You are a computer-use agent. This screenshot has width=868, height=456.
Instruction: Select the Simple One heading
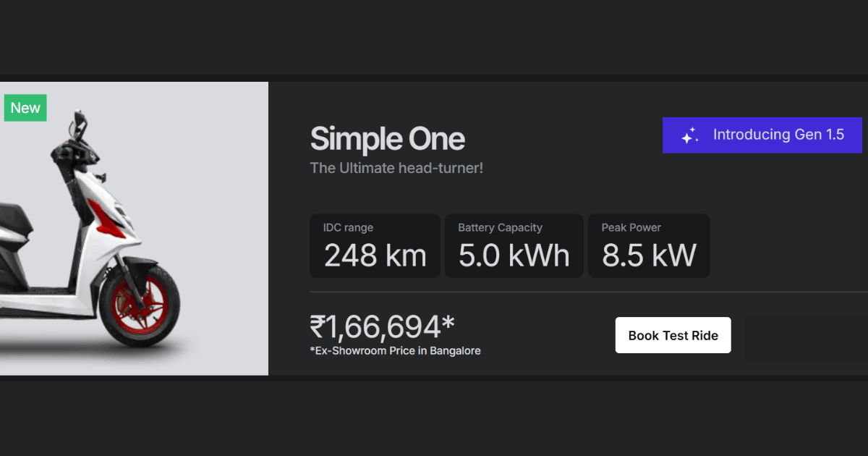pos(387,139)
